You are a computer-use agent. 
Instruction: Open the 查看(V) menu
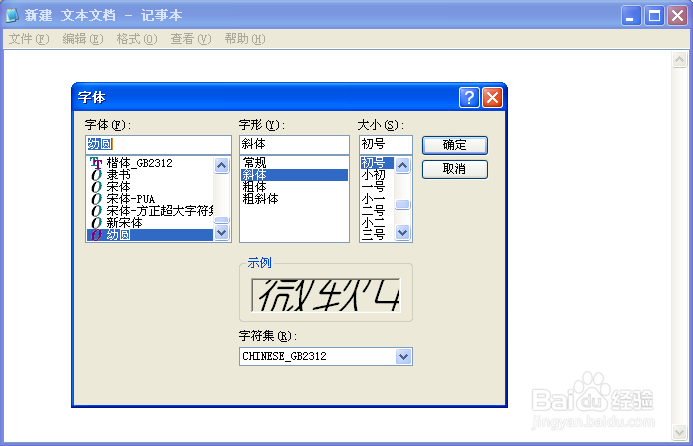pos(191,39)
